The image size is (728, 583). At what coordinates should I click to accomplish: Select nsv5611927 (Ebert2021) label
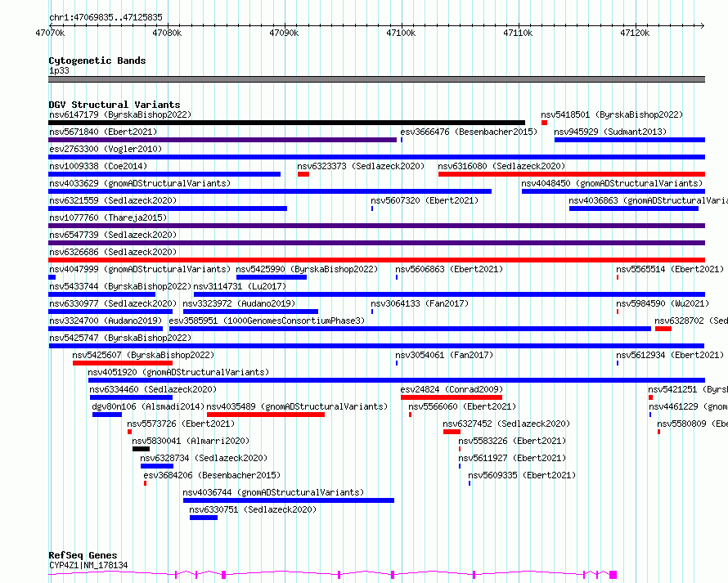(512, 458)
